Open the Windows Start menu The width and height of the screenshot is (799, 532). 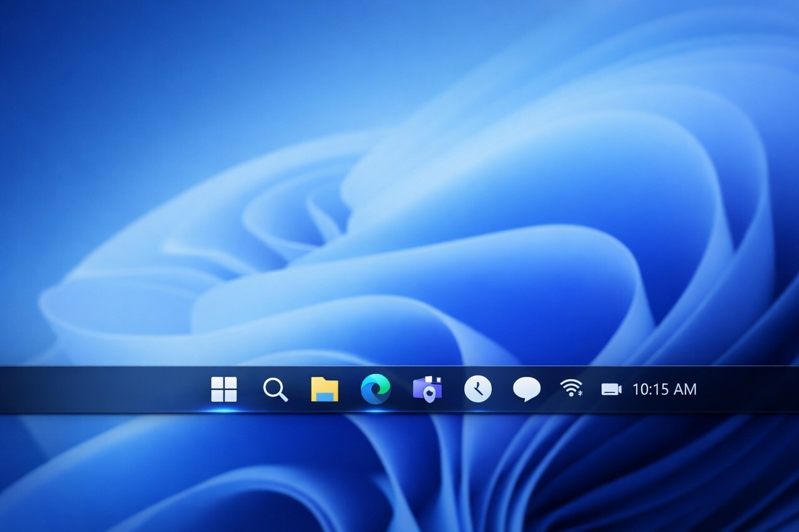click(223, 389)
